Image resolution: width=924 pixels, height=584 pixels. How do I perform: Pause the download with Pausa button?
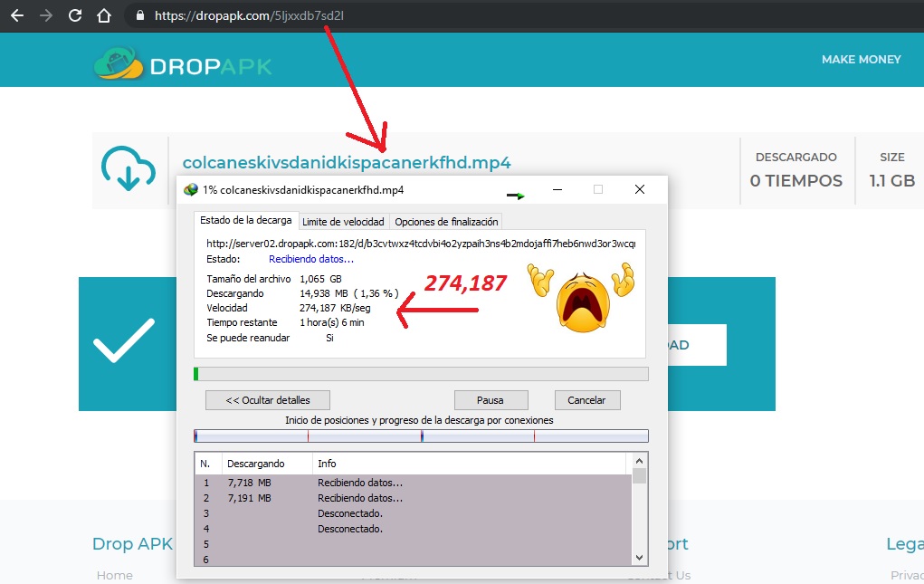[x=491, y=400]
